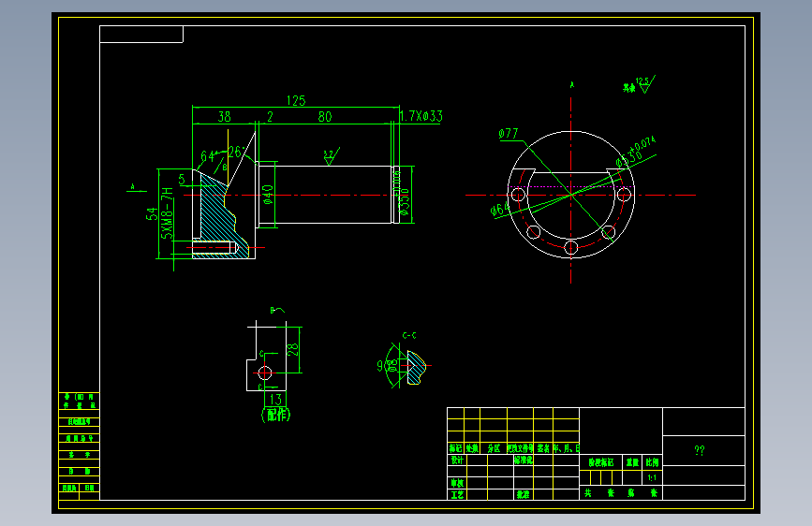
Task: Pick the Φ40 shaft diameter dimension
Action: pos(268,195)
